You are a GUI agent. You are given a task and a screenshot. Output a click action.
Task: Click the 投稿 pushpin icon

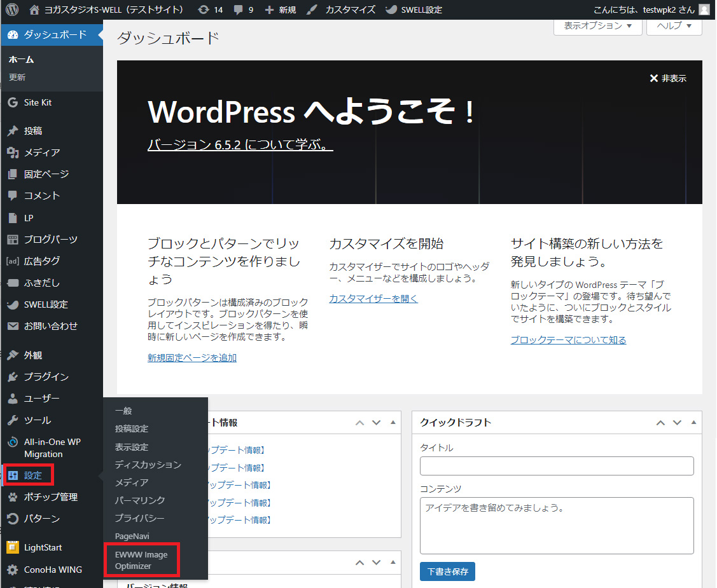pos(13,131)
